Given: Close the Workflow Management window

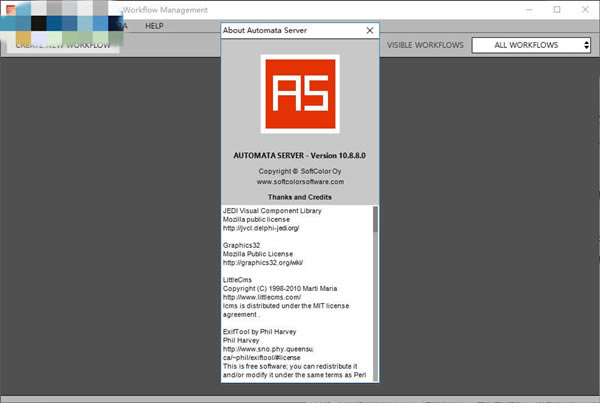Looking at the screenshot, I should [585, 10].
